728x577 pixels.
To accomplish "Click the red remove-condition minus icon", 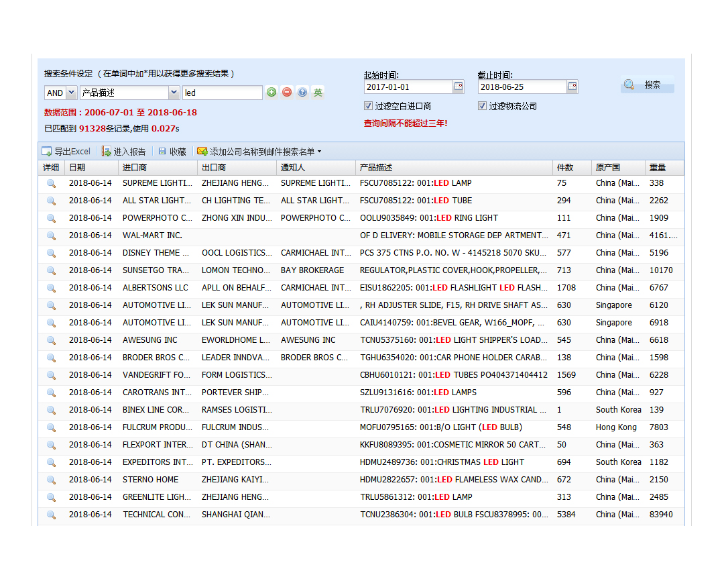I will [287, 92].
